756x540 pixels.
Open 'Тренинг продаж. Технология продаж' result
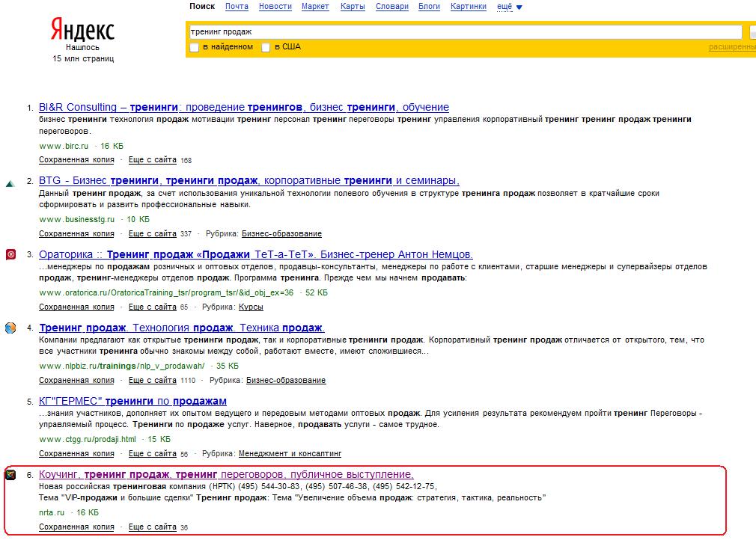coord(182,328)
